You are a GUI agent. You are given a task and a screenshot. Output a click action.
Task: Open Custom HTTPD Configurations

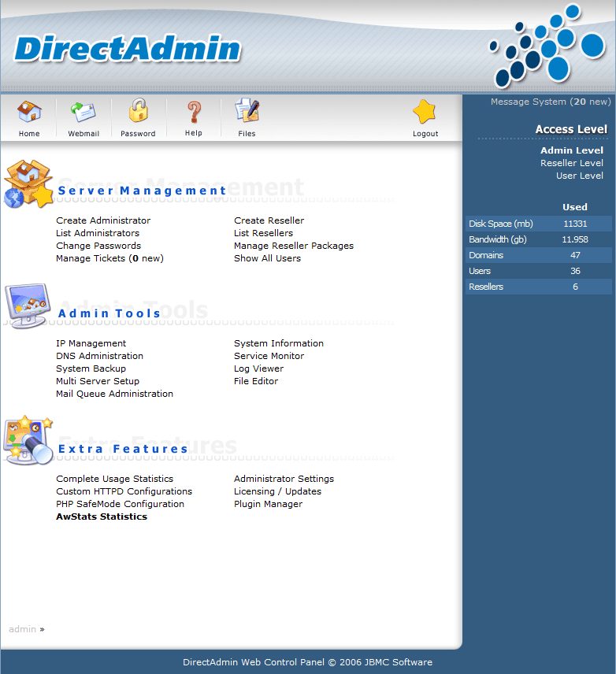click(124, 491)
